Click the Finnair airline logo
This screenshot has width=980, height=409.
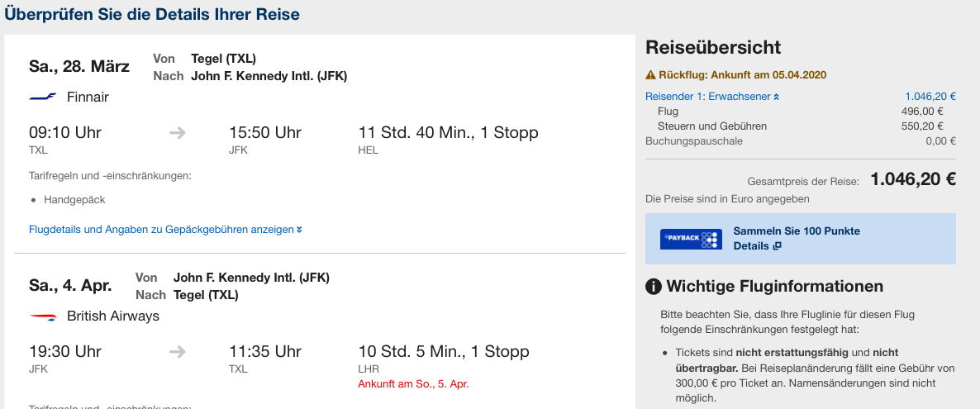pos(43,97)
